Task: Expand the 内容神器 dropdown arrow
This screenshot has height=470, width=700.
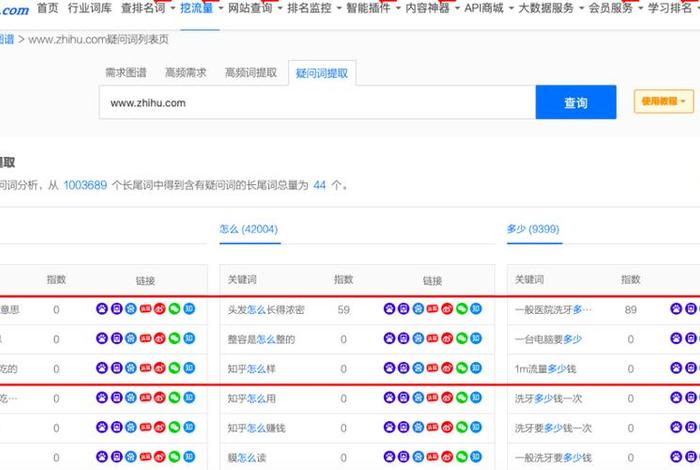Action: pyautogui.click(x=457, y=8)
